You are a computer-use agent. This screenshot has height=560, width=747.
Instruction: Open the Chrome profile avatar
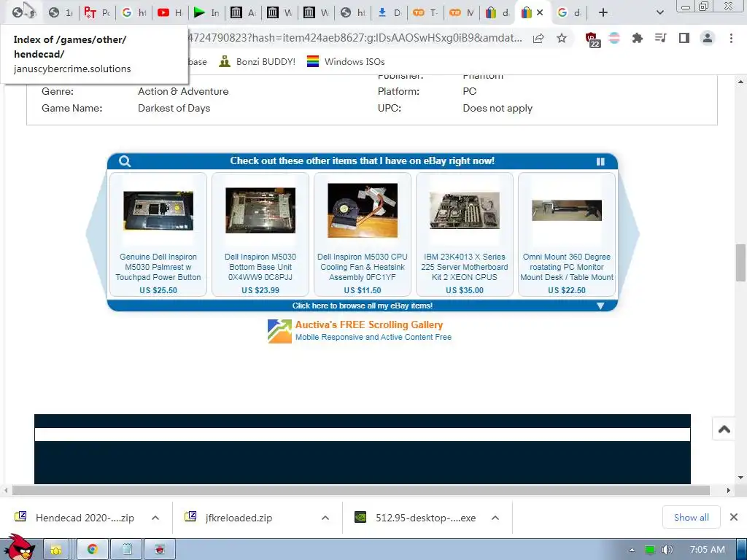tap(708, 38)
